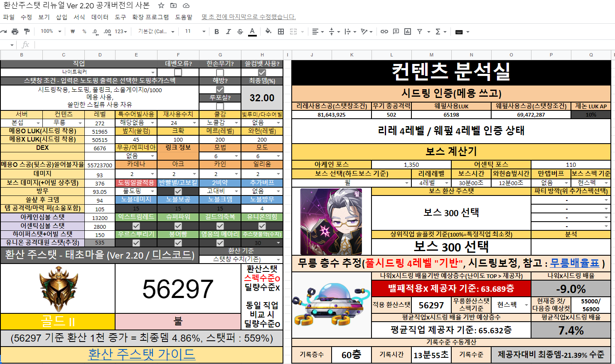Decrease decimal places
The height and width of the screenshot is (364, 615).
96,32
